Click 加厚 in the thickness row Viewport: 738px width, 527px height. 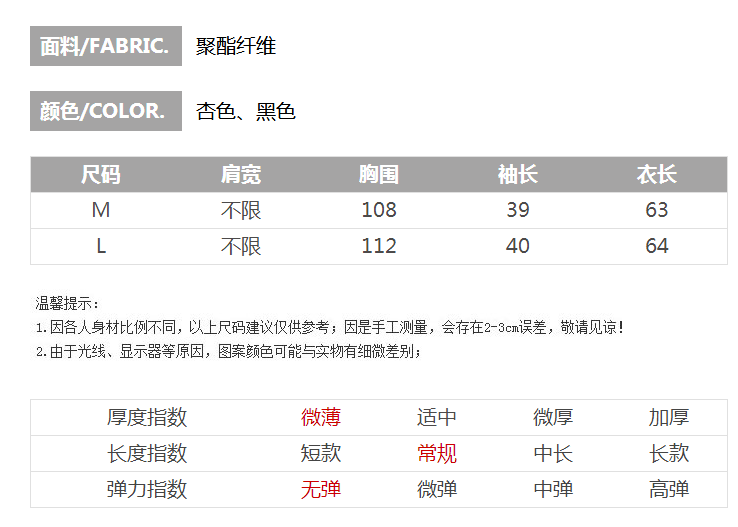[x=669, y=418]
